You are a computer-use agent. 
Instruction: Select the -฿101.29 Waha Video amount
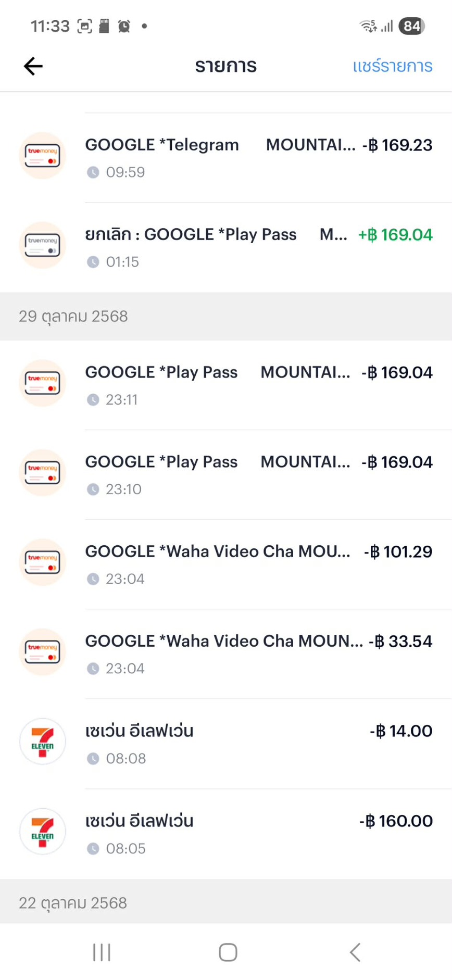tap(398, 551)
